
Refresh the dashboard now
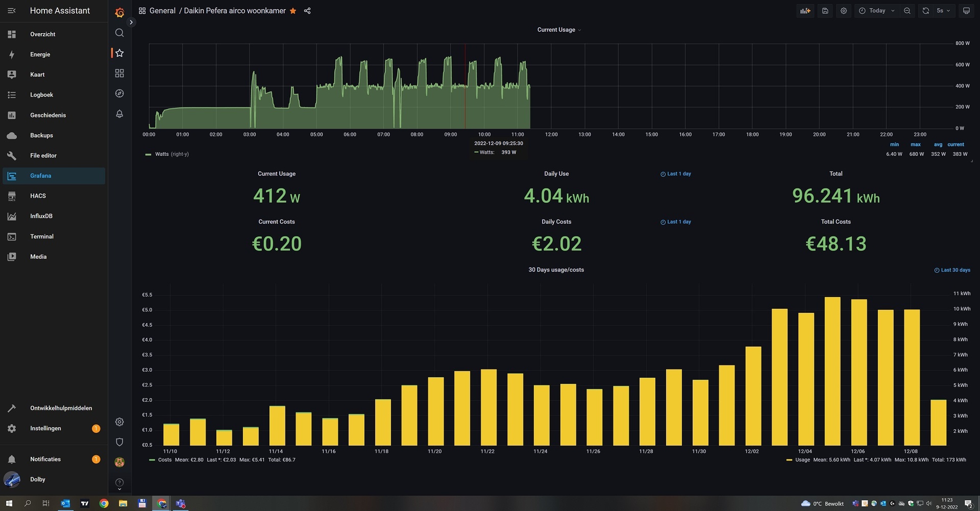[x=926, y=11]
